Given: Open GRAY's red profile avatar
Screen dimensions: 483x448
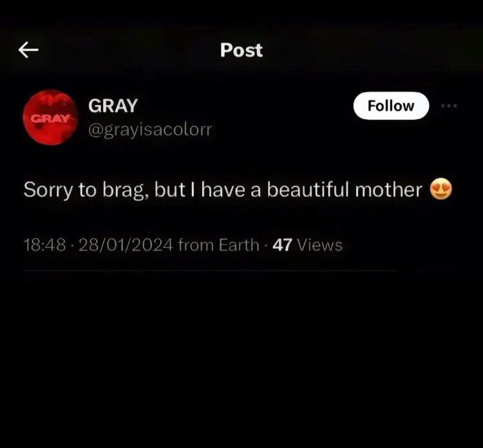Looking at the screenshot, I should pyautogui.click(x=50, y=117).
